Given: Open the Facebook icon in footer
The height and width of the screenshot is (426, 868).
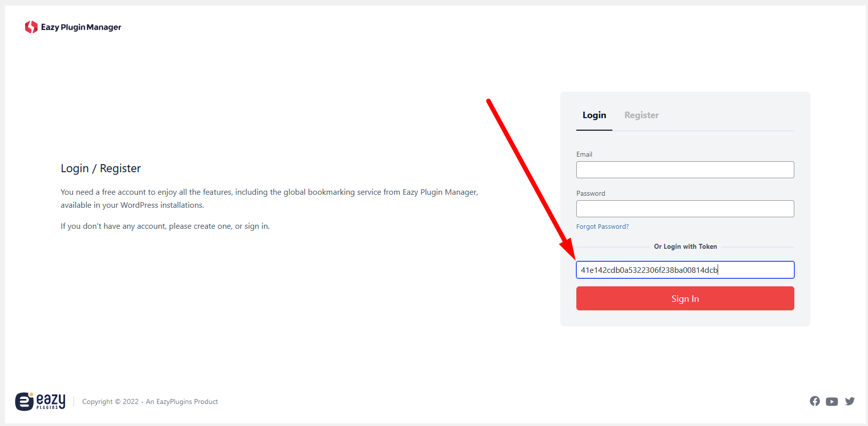Looking at the screenshot, I should point(814,401).
